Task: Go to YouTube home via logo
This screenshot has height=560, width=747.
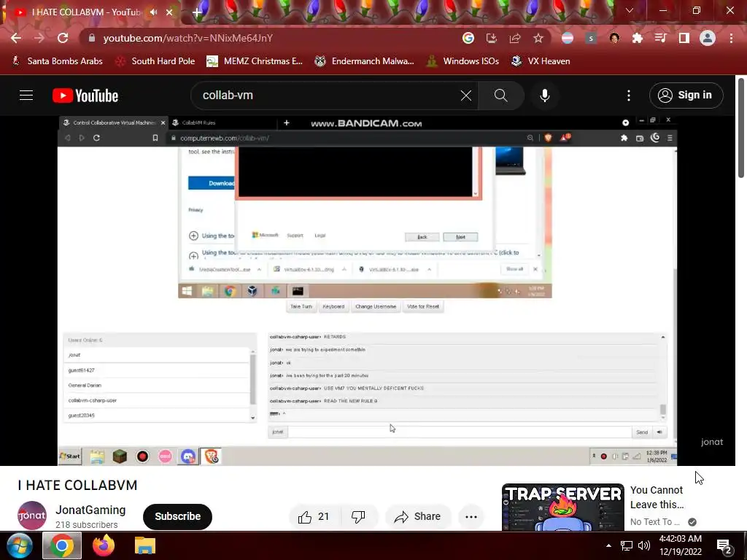Action: click(x=85, y=96)
